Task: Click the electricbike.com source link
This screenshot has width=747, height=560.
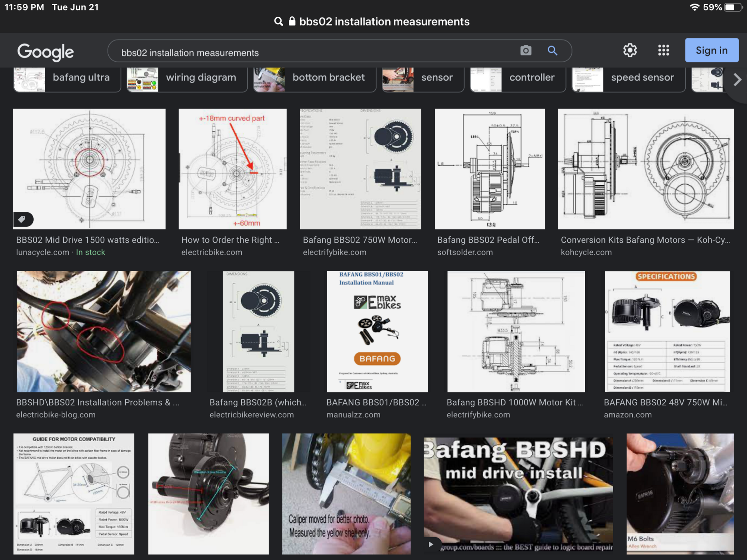Action: pos(212,252)
